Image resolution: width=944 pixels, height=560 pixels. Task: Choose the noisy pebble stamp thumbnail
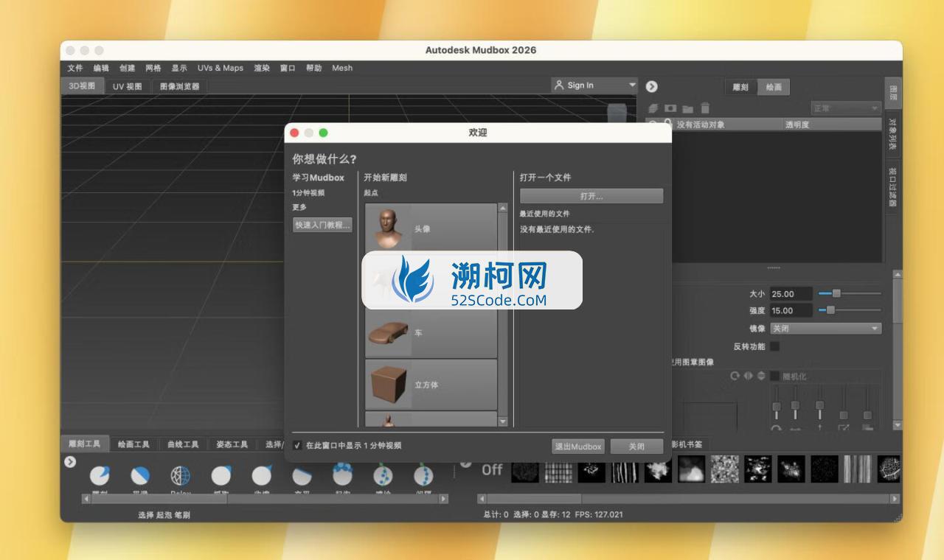pyautogui.click(x=724, y=469)
